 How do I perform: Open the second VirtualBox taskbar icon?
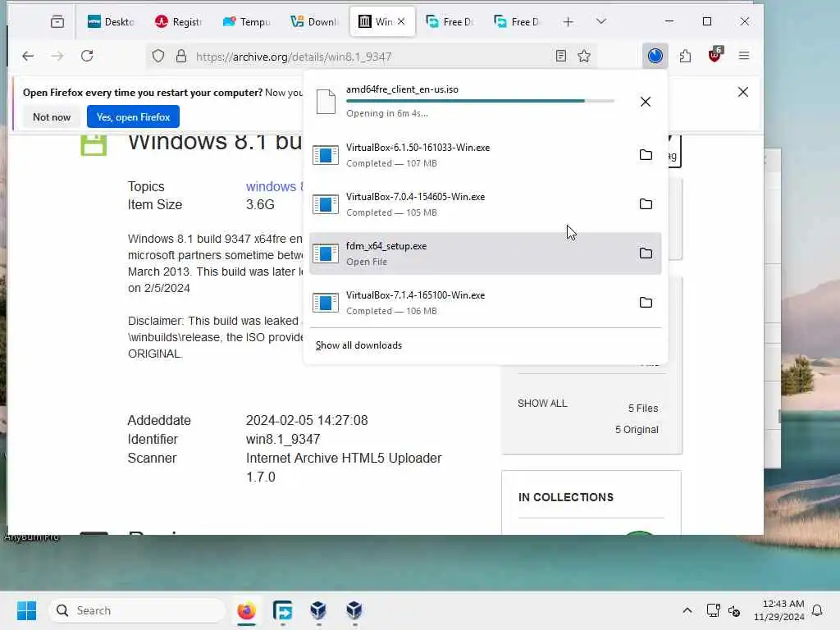pos(354,610)
